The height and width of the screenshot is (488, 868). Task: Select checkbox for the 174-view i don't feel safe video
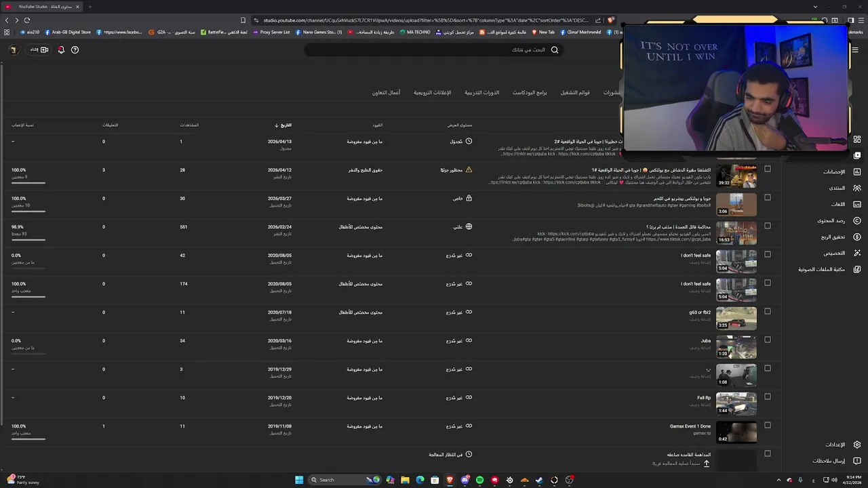tap(767, 283)
